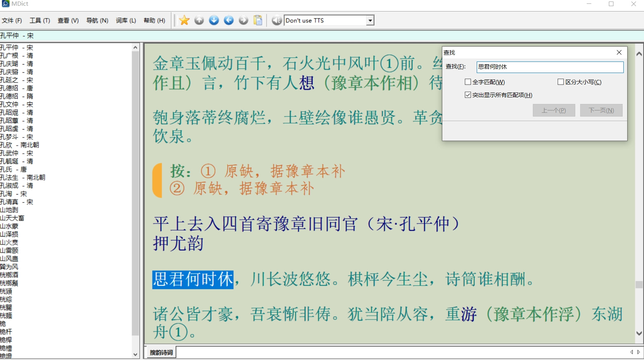Click the 上一个(P) button
The image size is (644, 360).
pos(553,110)
